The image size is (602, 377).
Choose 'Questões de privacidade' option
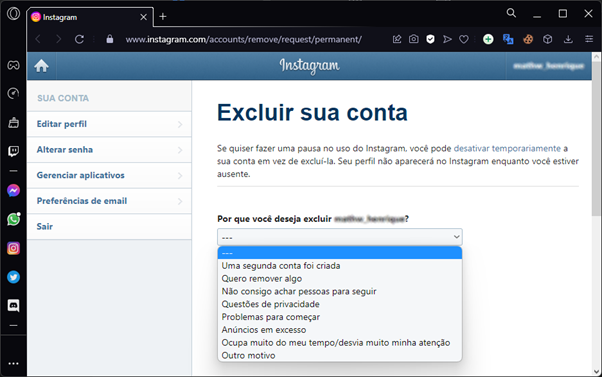pos(340,304)
